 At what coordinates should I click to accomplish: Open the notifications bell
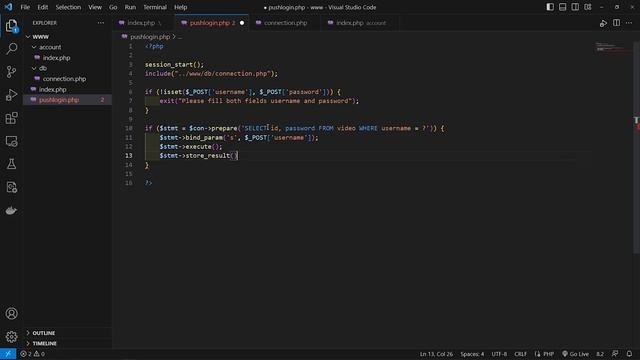point(629,354)
